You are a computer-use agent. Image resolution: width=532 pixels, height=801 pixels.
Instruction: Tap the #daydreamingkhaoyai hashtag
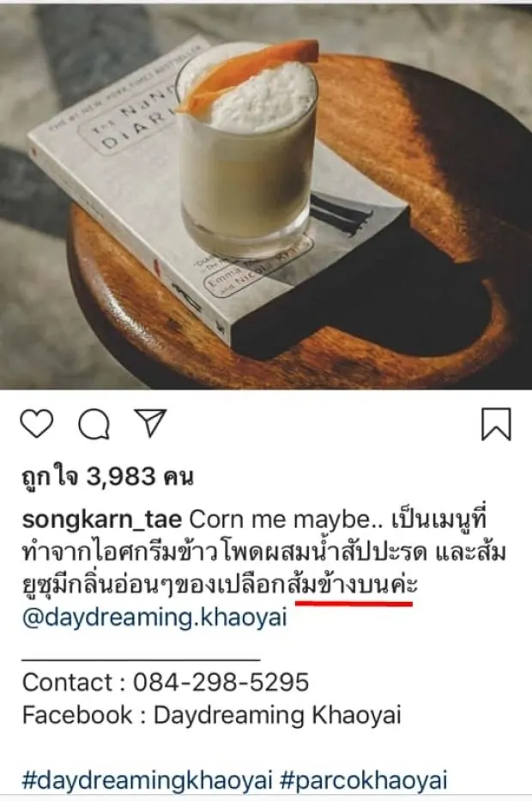coord(147,780)
